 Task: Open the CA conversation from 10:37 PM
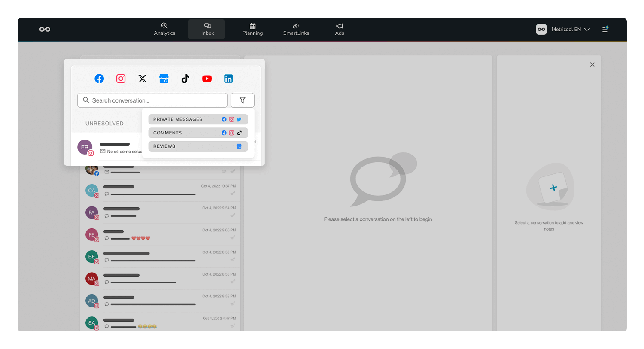[x=161, y=191]
